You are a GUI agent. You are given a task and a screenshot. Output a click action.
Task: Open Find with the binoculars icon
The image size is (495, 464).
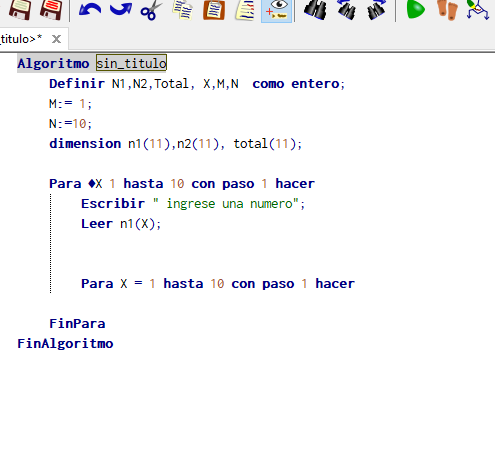315,9
